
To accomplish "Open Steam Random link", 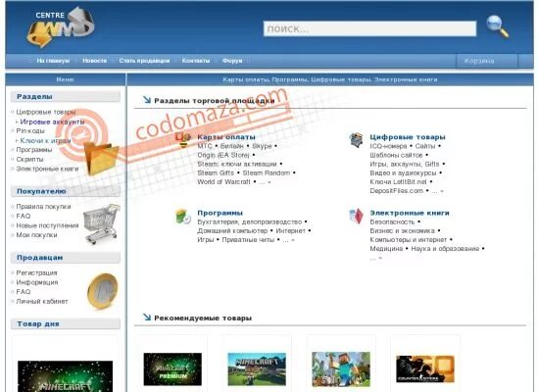I will coord(266,172).
